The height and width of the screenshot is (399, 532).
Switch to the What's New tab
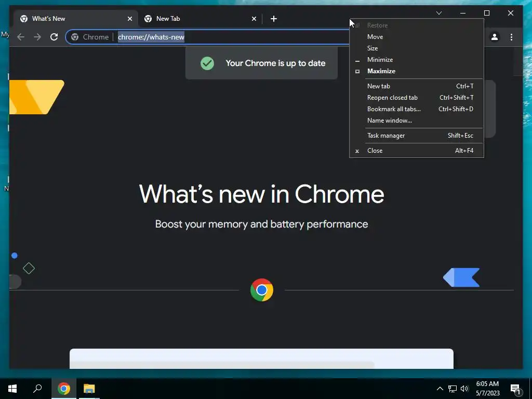click(76, 19)
